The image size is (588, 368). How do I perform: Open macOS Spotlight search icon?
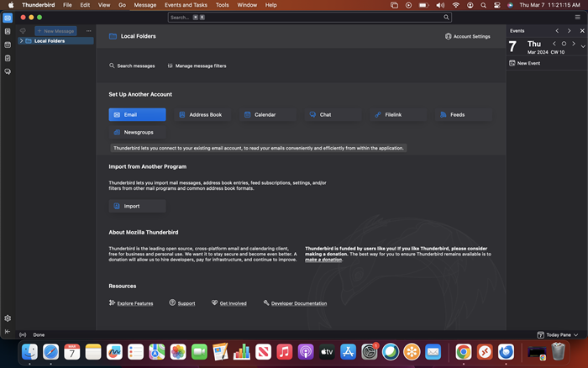[483, 5]
